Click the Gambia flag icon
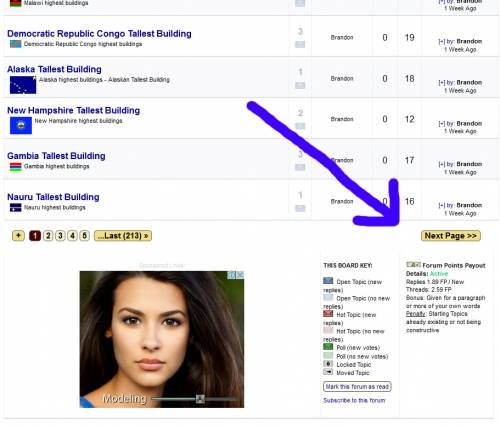 click(16, 167)
